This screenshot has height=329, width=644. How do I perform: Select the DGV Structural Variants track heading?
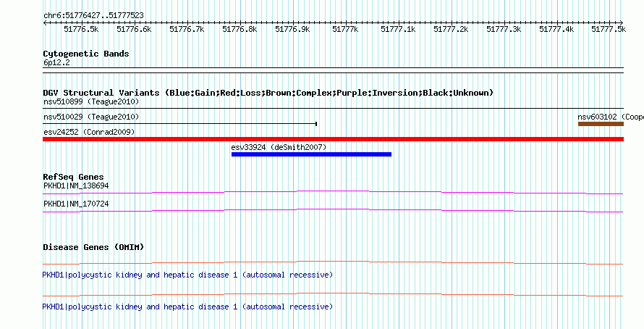[268, 93]
